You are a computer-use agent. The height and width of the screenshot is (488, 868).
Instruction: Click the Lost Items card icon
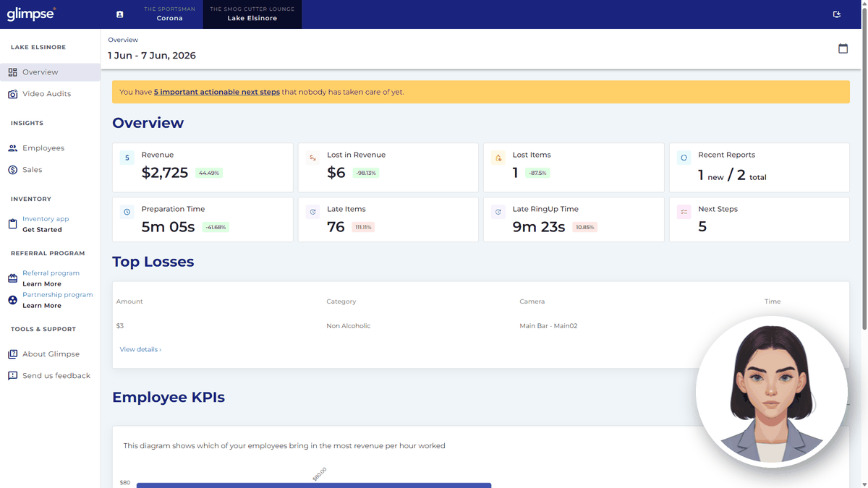coord(498,158)
